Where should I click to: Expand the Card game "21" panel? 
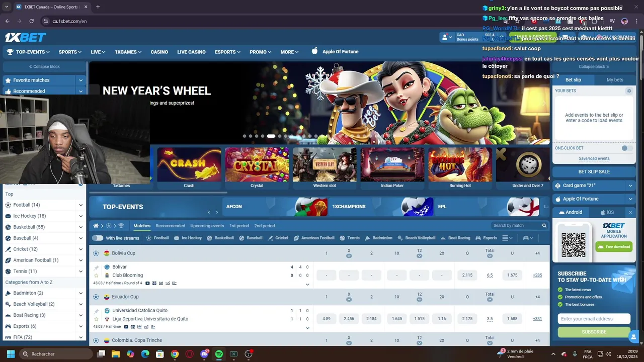(630, 186)
